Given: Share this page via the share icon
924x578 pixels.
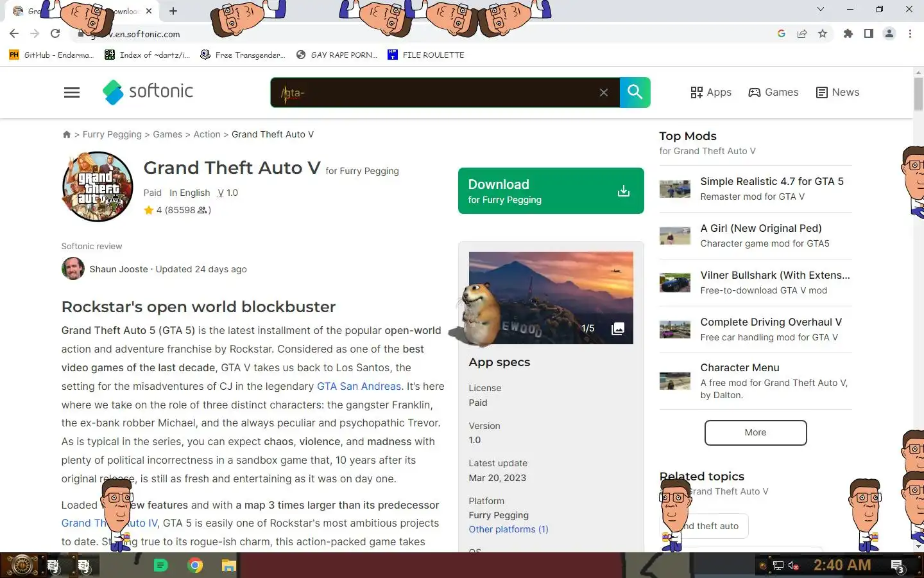Looking at the screenshot, I should [x=802, y=34].
